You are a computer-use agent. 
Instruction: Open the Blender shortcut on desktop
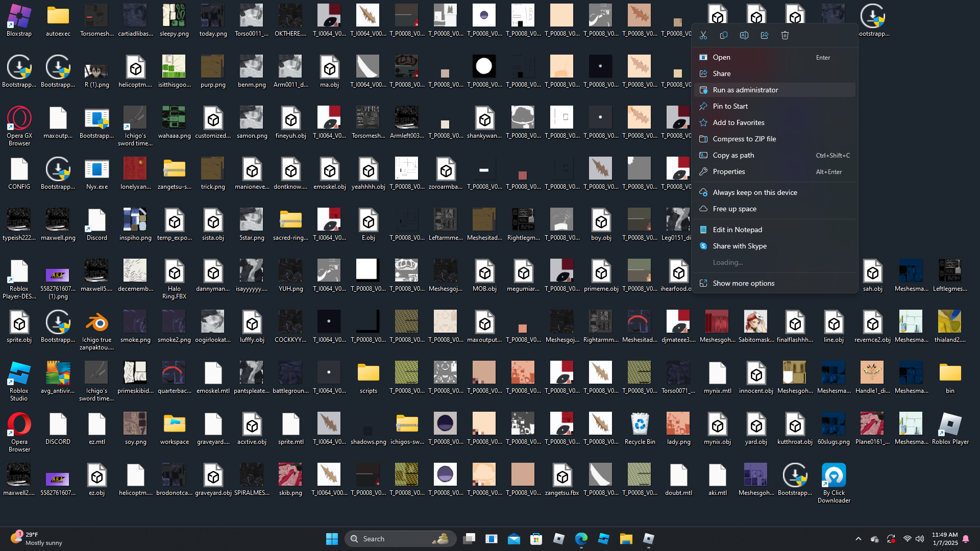(x=96, y=323)
